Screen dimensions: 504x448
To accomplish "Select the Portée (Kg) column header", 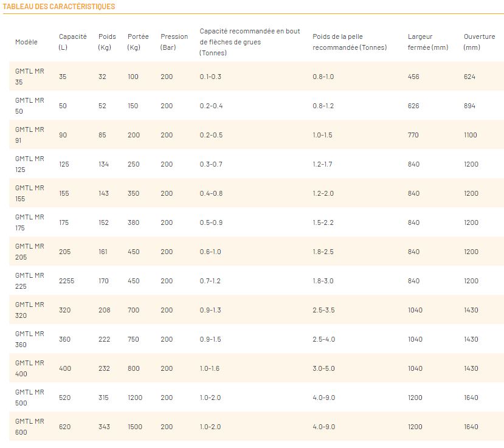I will click(138, 42).
